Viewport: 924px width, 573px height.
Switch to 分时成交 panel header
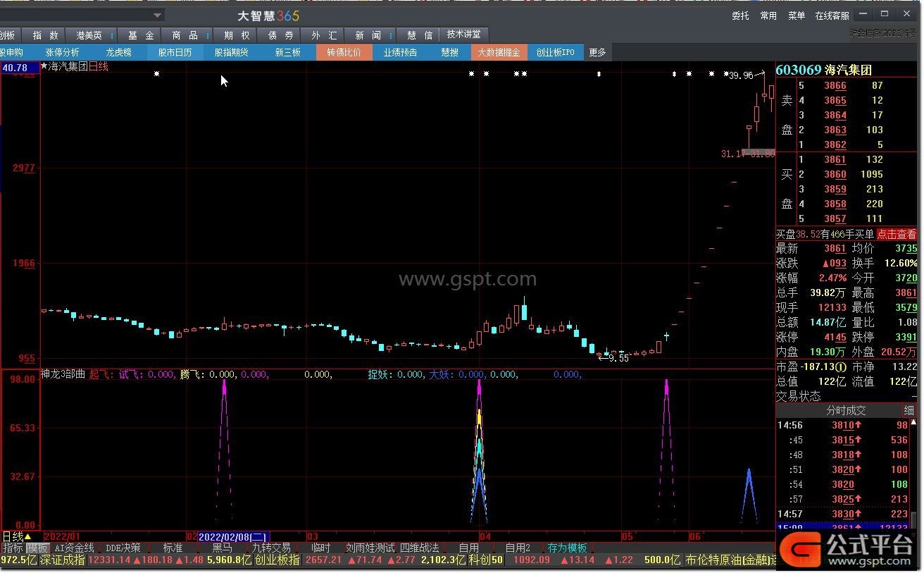(x=846, y=410)
